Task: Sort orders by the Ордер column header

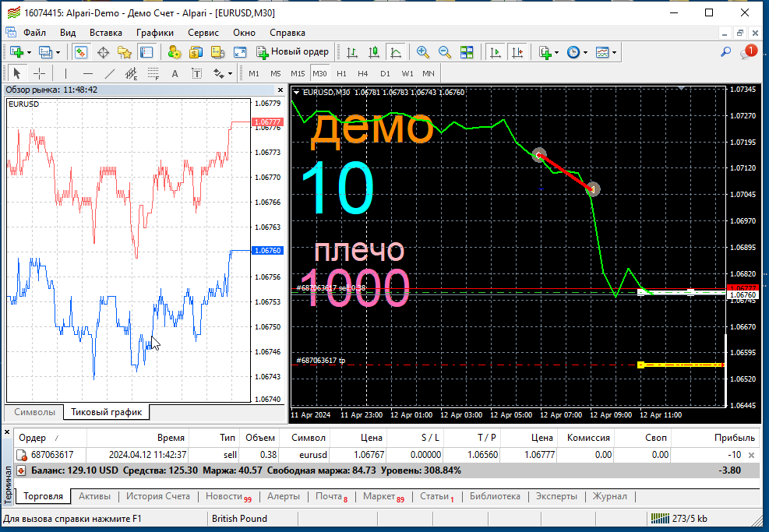Action: point(51,438)
